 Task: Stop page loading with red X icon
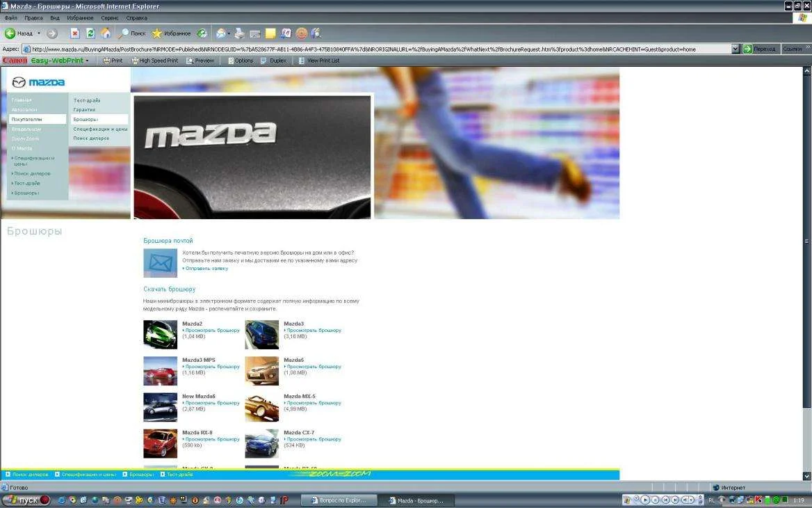pos(75,33)
